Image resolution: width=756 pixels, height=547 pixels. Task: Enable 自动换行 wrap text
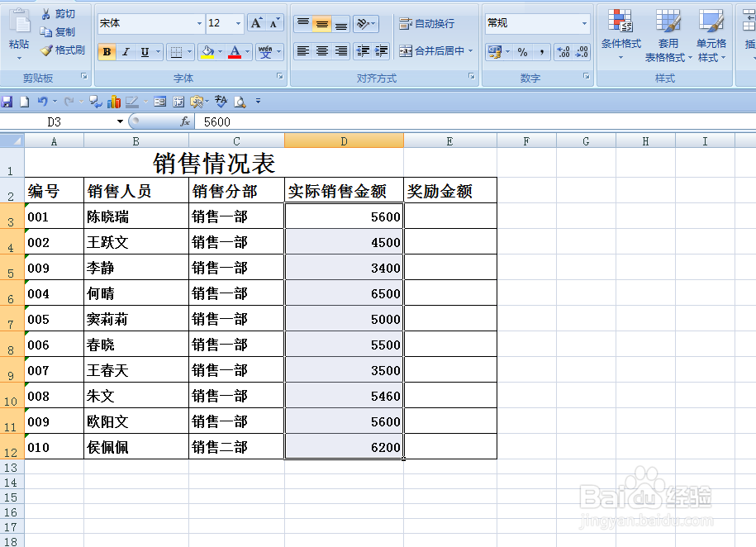426,23
